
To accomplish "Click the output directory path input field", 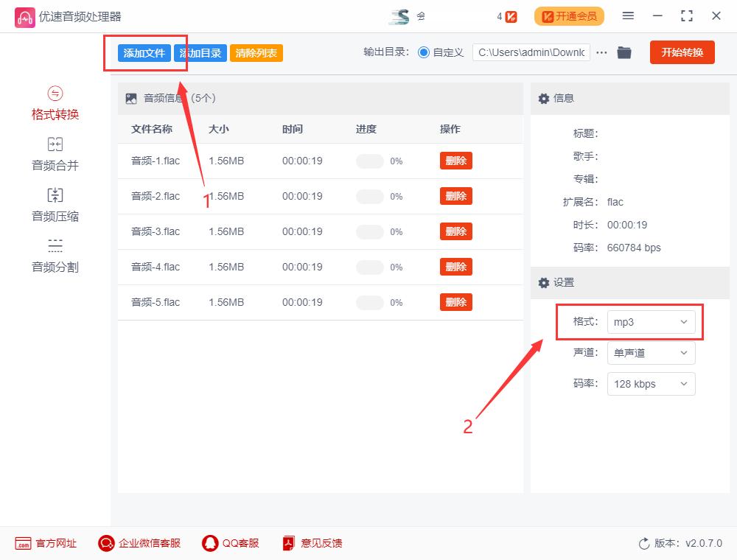I will click(x=531, y=52).
